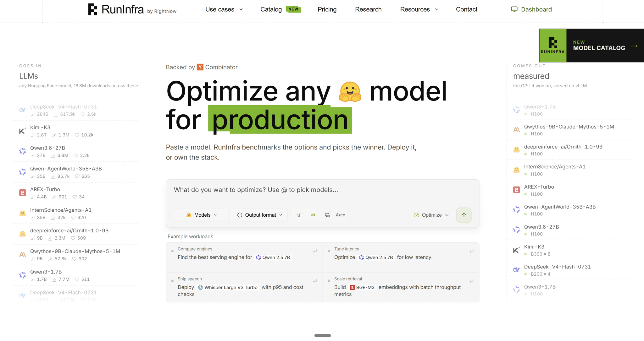644x341 pixels.
Task: Choose the Scale retrieval example workload
Action: (x=401, y=287)
